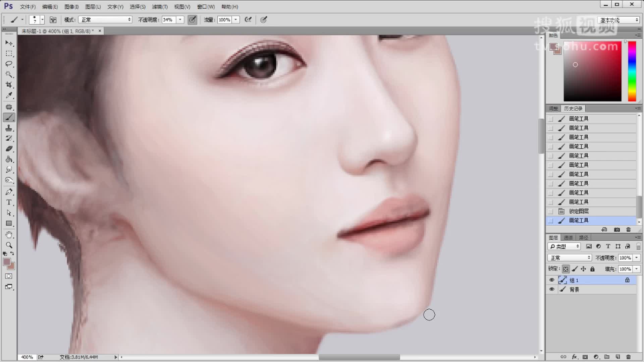Viewport: 644px width, 362px height.
Task: Hide the 组 1 layer visibility eye
Action: [552, 280]
